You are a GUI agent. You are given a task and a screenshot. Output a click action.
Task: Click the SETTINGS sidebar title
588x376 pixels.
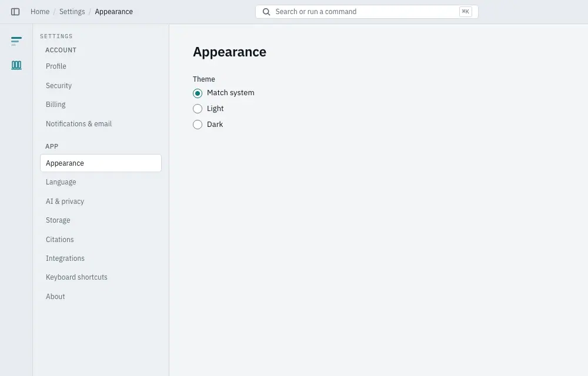click(56, 36)
